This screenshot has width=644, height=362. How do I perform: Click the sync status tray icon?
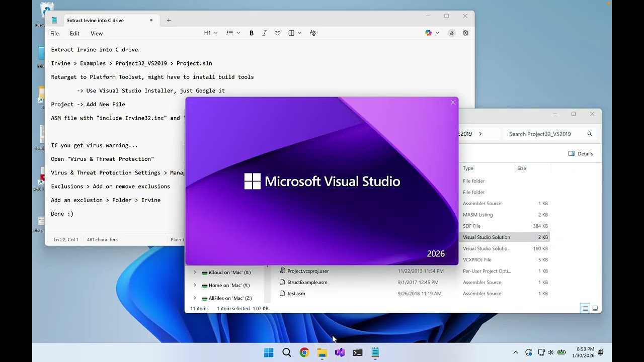click(x=528, y=352)
